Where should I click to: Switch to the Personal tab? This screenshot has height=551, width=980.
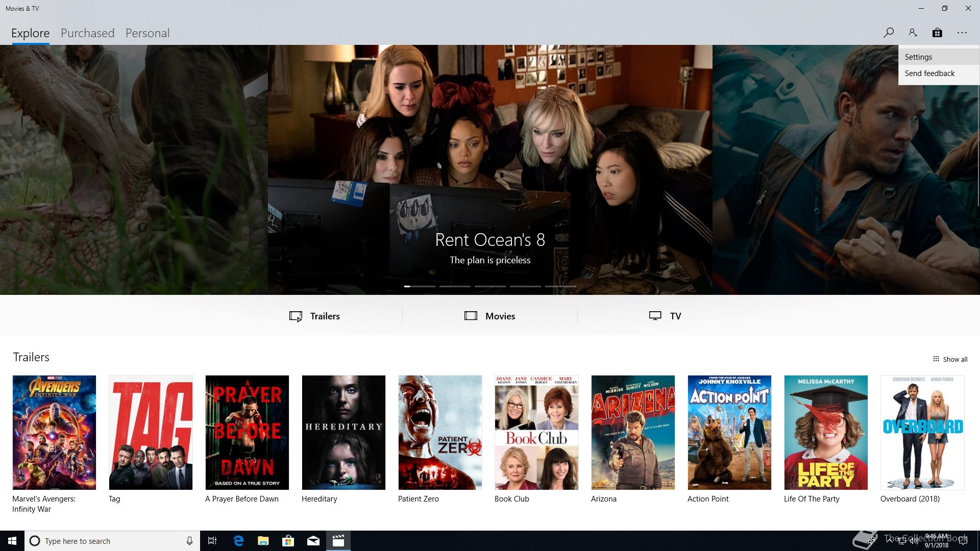[x=148, y=33]
